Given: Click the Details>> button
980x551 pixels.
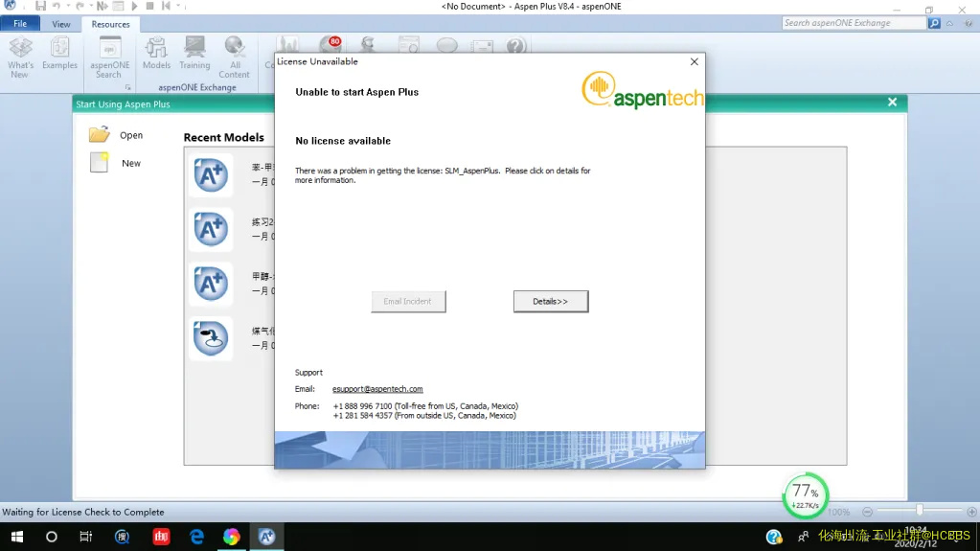Looking at the screenshot, I should (x=551, y=302).
